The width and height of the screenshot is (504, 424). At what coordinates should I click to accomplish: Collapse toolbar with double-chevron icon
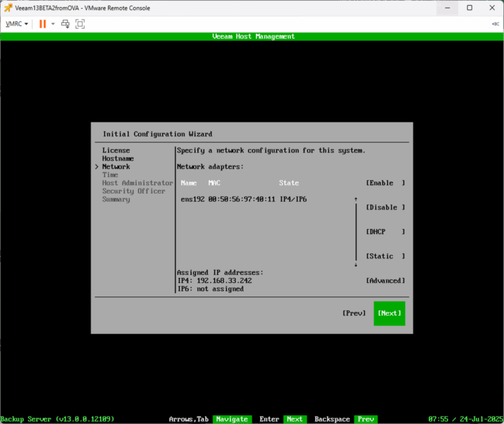click(495, 24)
